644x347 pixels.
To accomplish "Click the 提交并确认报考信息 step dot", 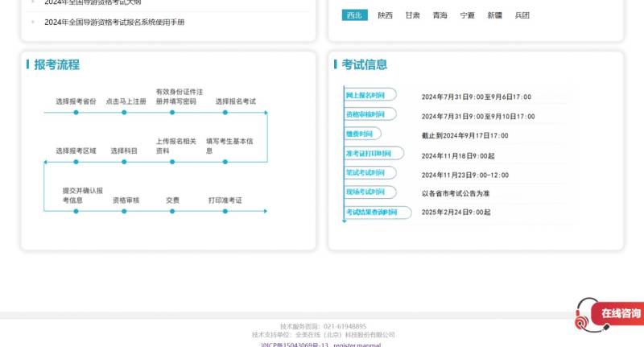I will (76, 211).
